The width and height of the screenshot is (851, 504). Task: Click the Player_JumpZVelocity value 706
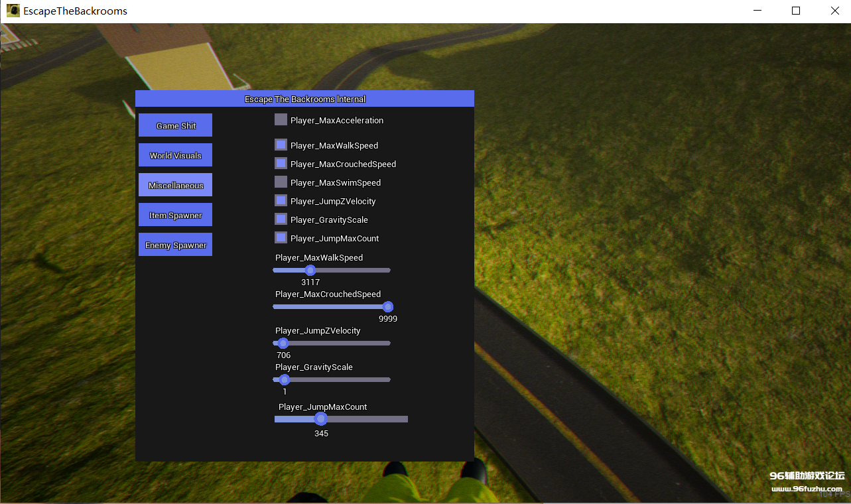[x=284, y=355]
